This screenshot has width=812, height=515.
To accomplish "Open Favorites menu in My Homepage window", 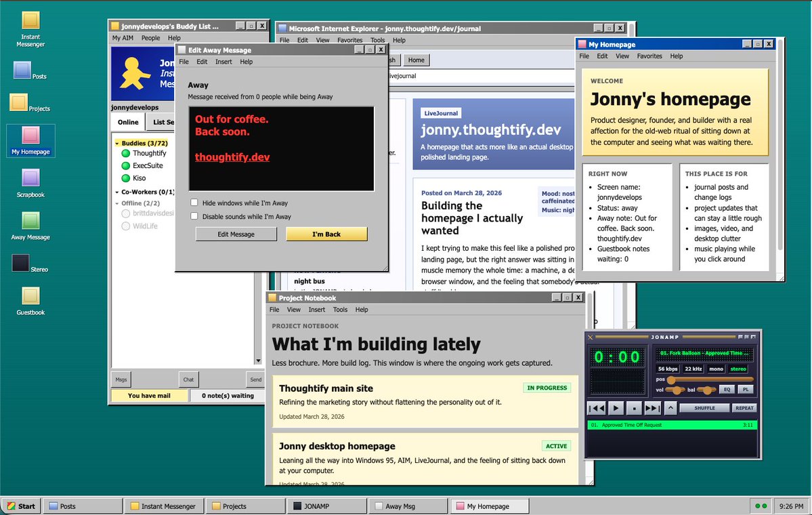I will [x=649, y=56].
